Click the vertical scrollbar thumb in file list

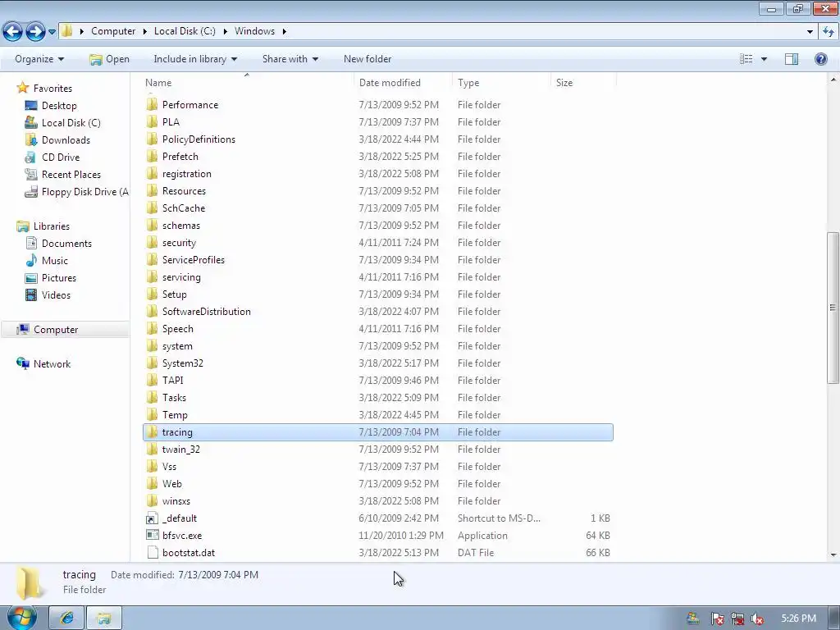833,308
